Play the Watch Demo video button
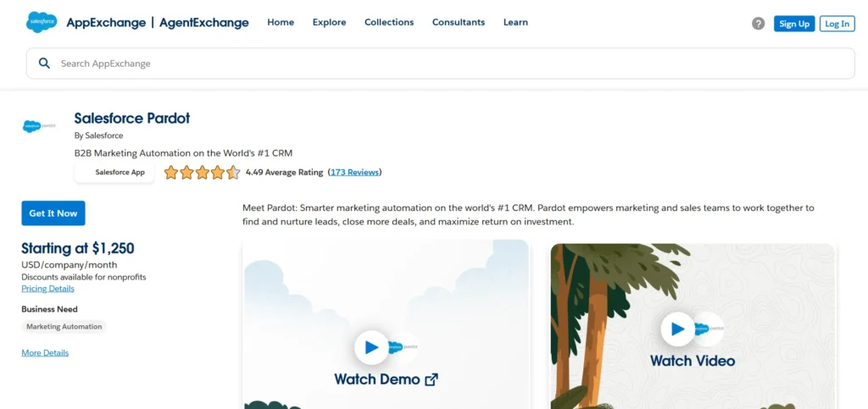The width and height of the screenshot is (868, 409). click(371, 347)
